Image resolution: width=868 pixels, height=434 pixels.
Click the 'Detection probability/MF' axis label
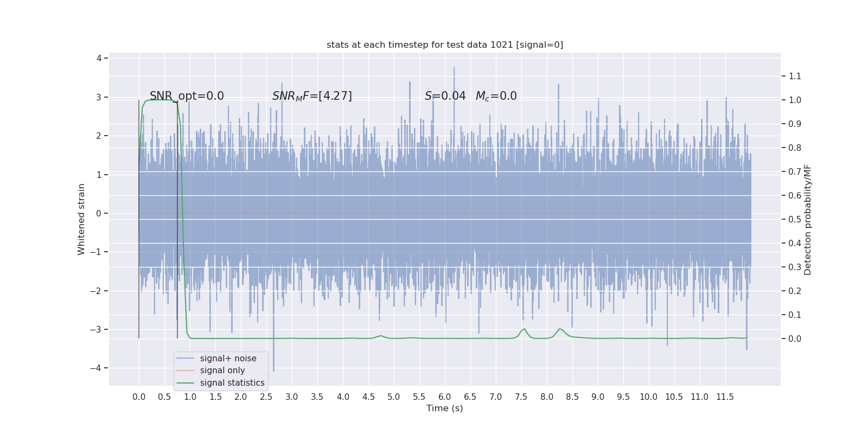(x=808, y=220)
